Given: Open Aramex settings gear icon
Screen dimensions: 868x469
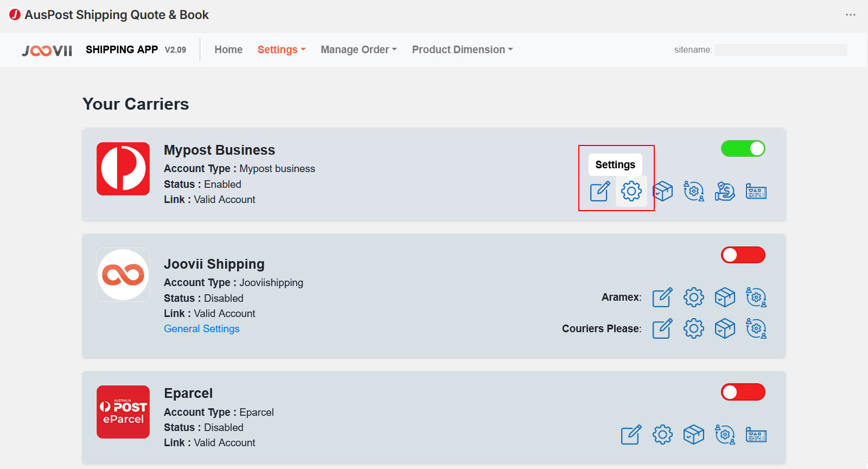Looking at the screenshot, I should [x=693, y=297].
